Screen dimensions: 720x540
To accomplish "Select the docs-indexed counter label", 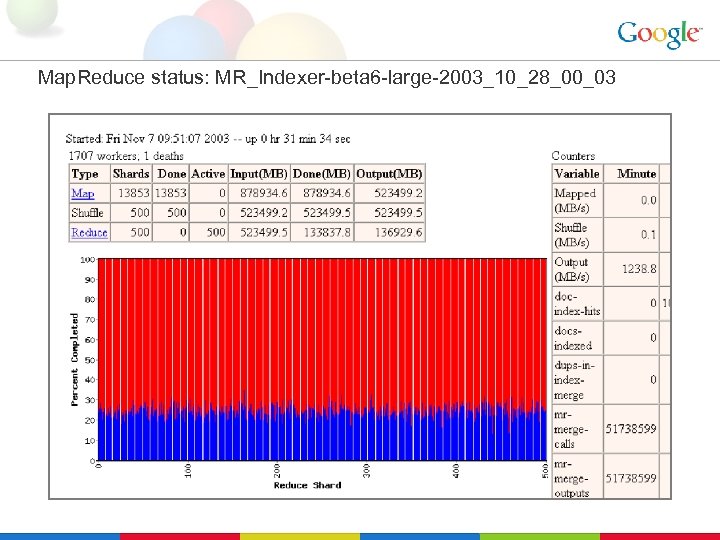I will pyautogui.click(x=573, y=338).
